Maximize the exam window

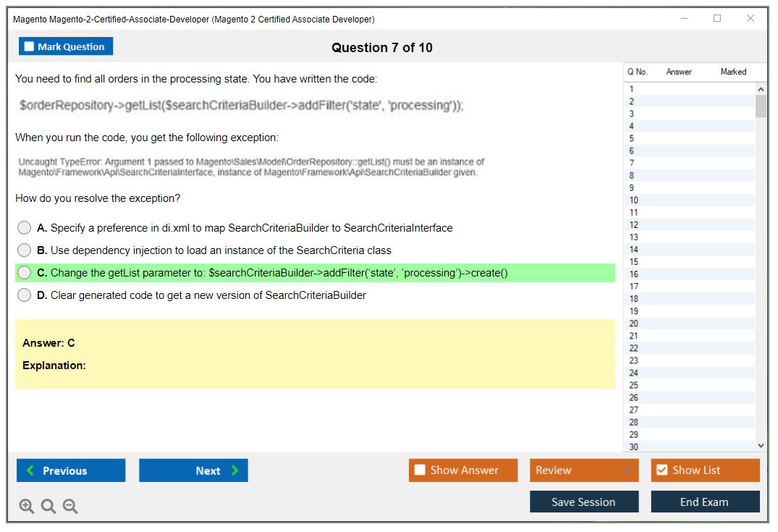pyautogui.click(x=717, y=19)
